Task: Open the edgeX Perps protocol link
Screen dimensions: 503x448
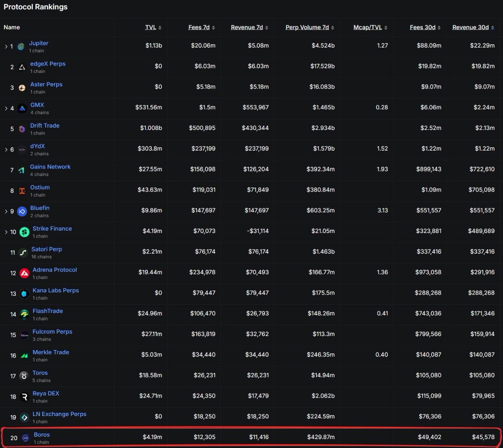Action: (48, 64)
